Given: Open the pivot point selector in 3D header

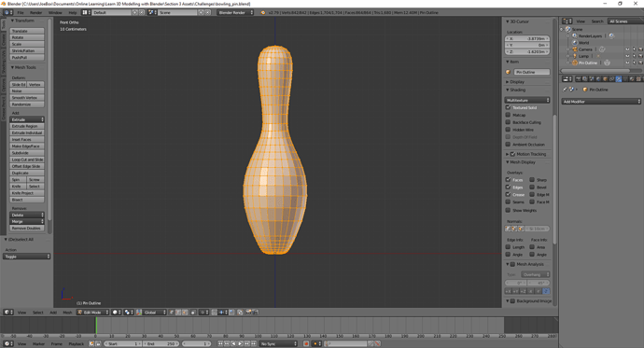Looking at the screenshot, I should (129, 313).
